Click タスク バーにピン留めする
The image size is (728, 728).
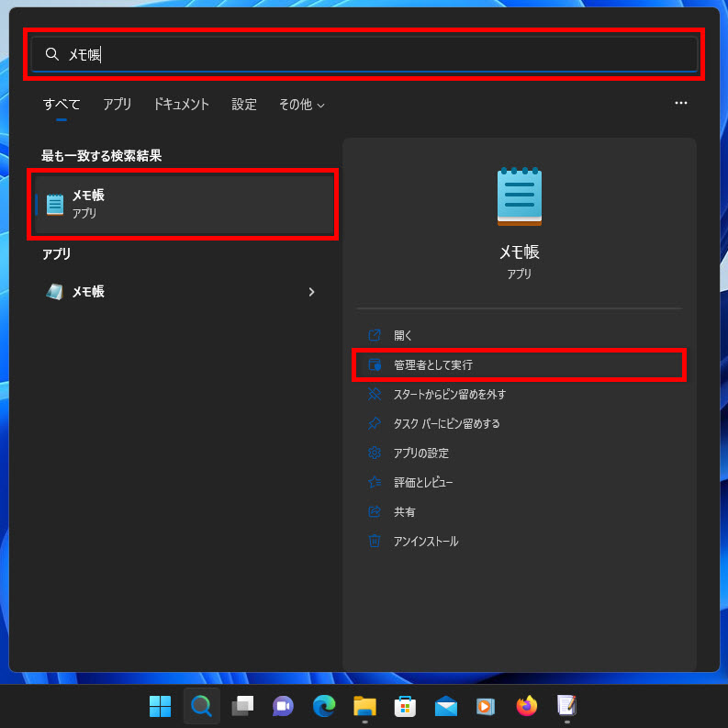(446, 424)
